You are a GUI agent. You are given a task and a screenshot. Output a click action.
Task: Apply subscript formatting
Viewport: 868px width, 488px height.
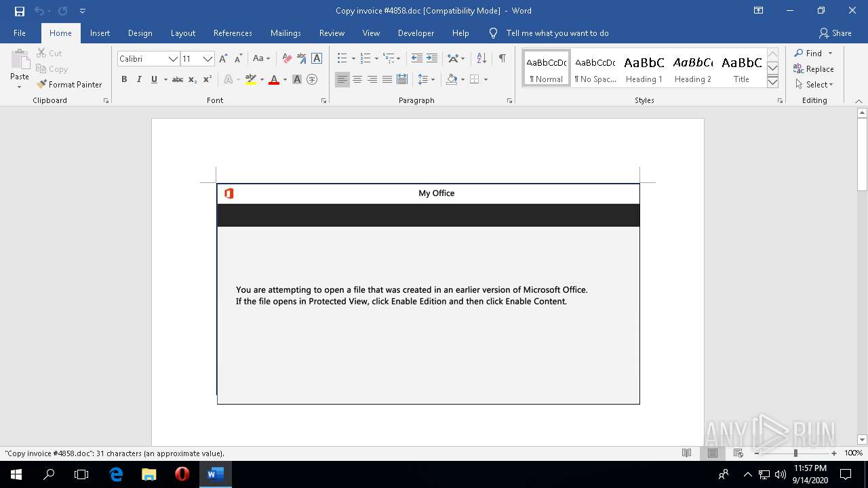193,79
